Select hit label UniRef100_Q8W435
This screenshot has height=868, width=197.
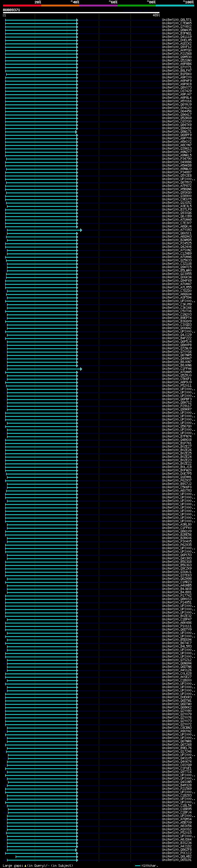176,30
